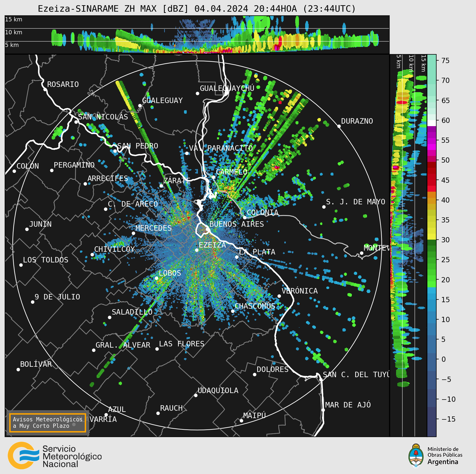Click the GRAL. ALVEAR city label

point(123,345)
